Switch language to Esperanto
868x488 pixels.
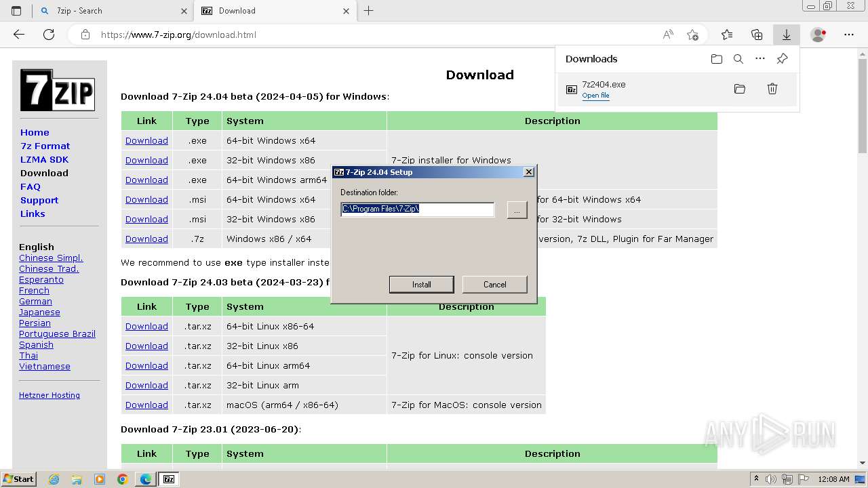[x=41, y=279]
